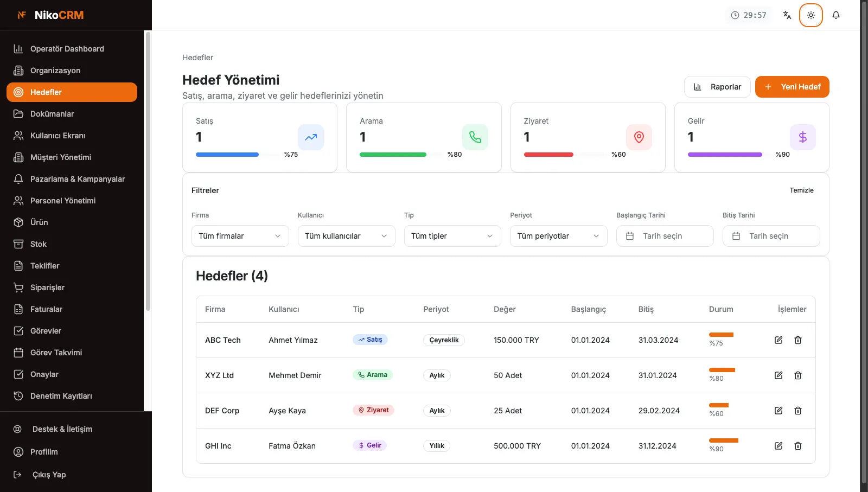This screenshot has width=868, height=492.
Task: Click the sidebar vertical scrollbar
Action: [x=148, y=171]
